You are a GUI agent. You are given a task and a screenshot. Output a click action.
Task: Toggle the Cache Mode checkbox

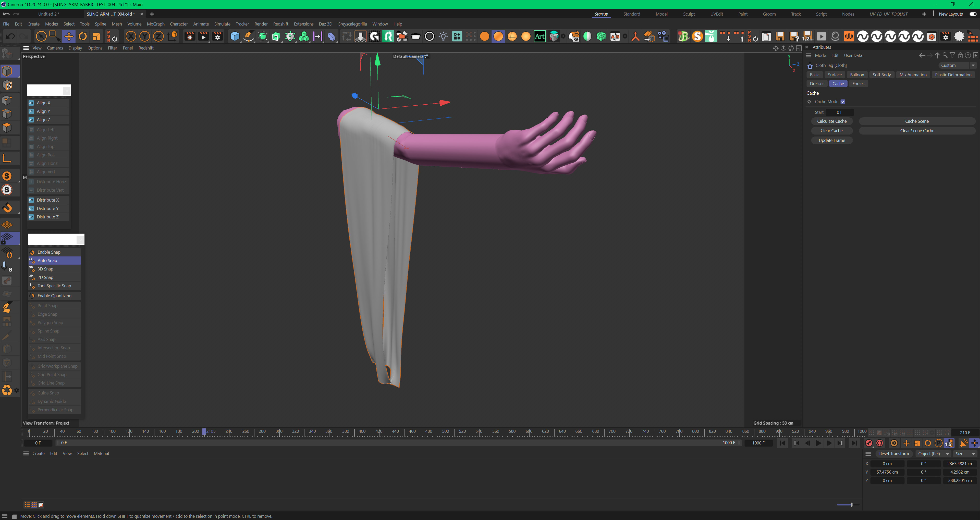pyautogui.click(x=843, y=102)
